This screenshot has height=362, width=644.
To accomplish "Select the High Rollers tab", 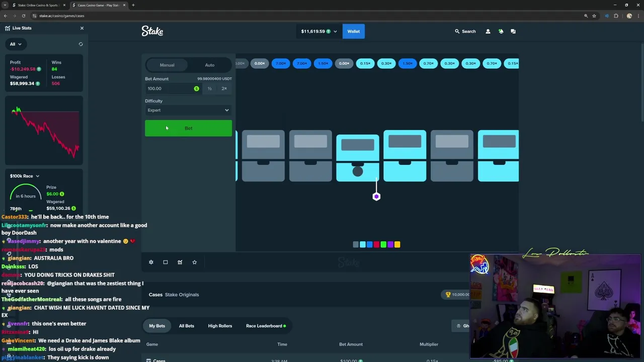I will point(220,326).
